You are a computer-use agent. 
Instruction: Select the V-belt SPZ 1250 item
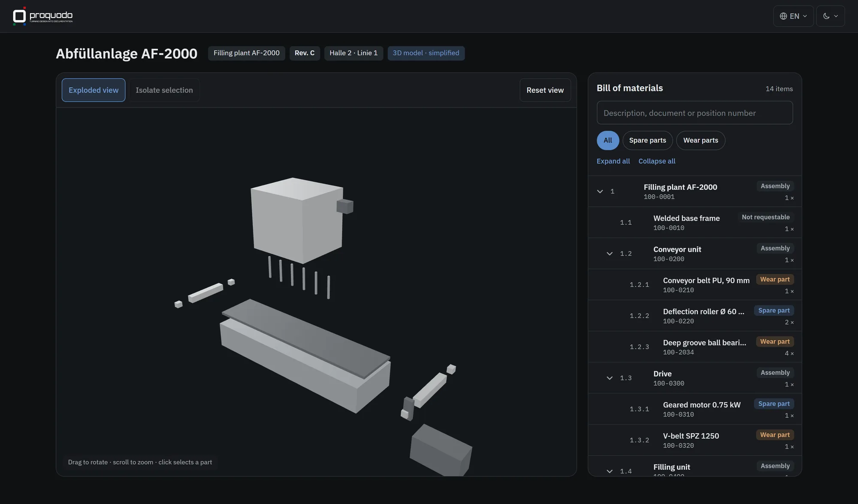(x=695, y=440)
